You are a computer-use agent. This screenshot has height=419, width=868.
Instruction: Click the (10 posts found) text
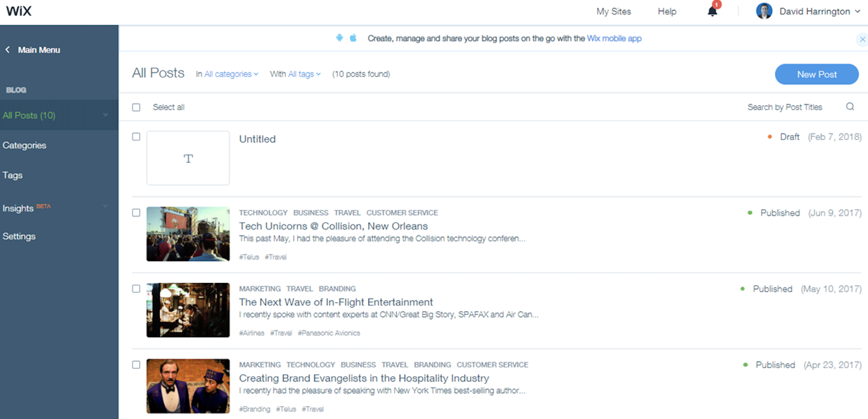pyautogui.click(x=361, y=74)
